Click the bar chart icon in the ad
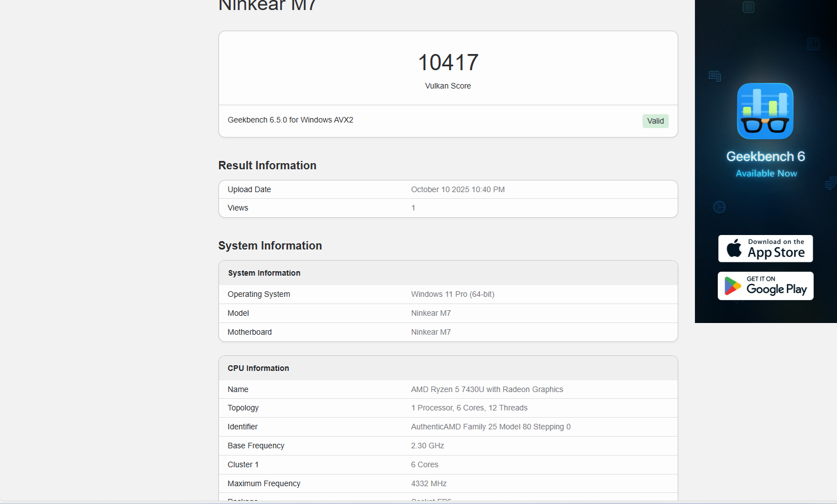Screen dimensions: 837x504 pyautogui.click(x=814, y=44)
